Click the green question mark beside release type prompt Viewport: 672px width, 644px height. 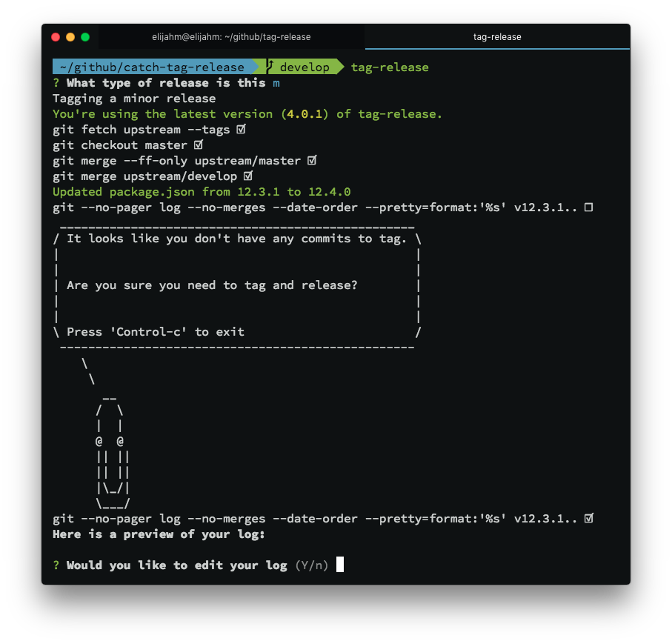tap(56, 83)
